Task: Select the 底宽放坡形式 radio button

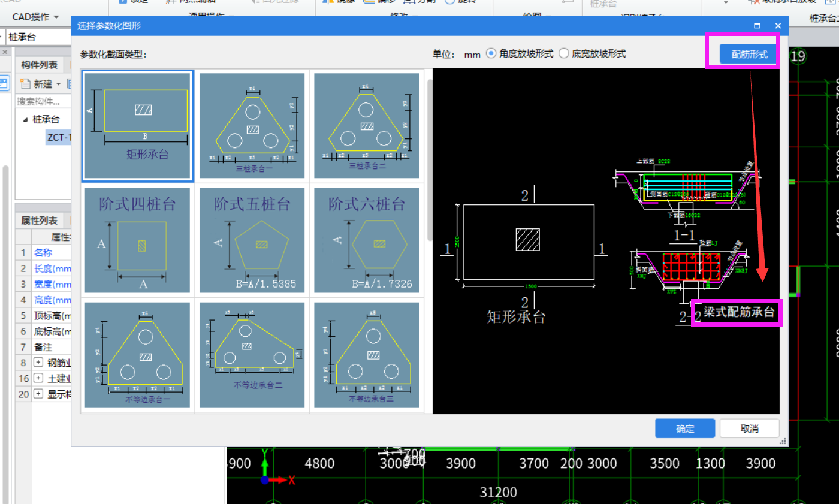Action: pyautogui.click(x=564, y=53)
